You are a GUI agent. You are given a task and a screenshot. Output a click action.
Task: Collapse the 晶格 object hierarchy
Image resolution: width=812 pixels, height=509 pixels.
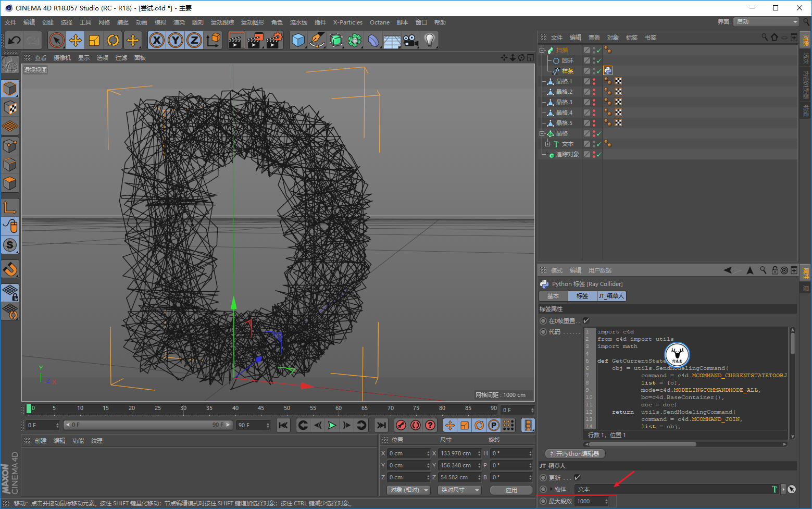point(542,133)
